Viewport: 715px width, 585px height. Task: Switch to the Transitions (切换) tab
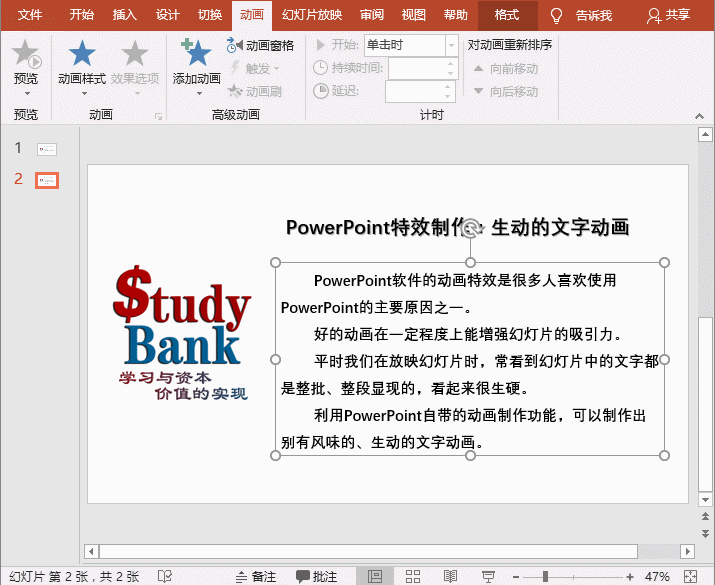tap(210, 15)
